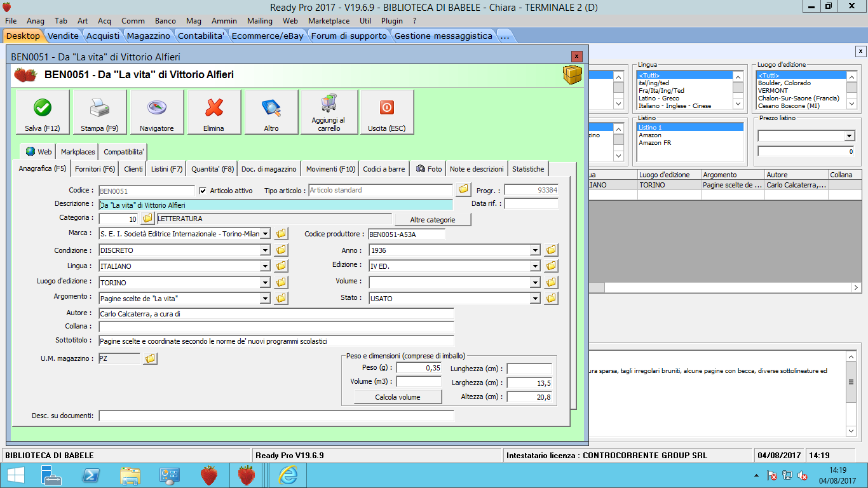
Task: Open the Listini (F7) tab
Action: (167, 169)
